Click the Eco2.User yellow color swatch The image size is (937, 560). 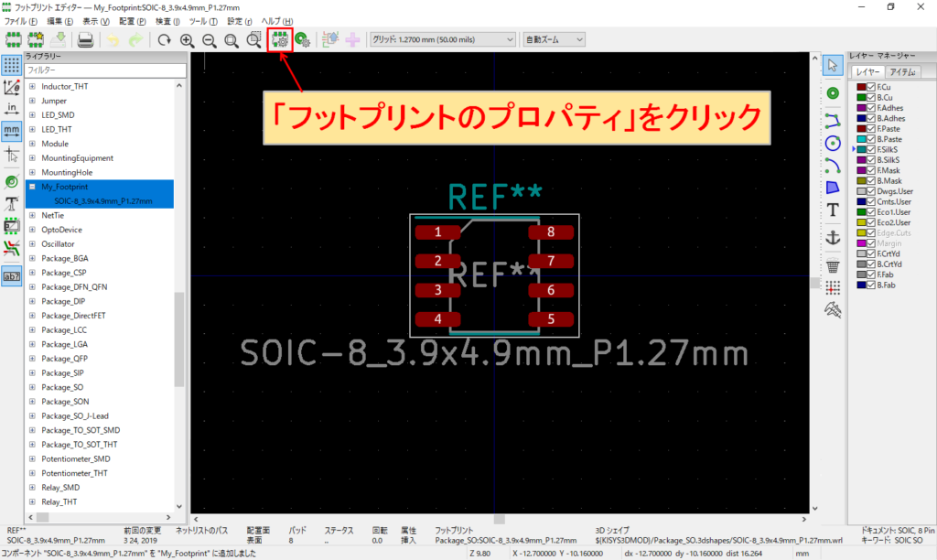point(861,223)
